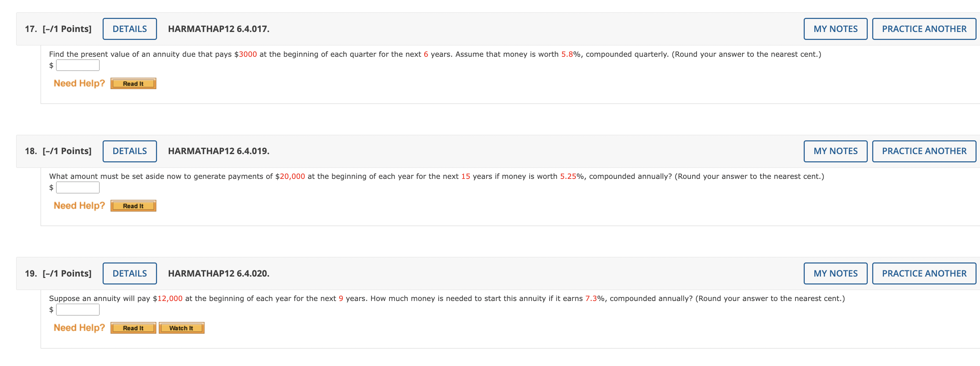980x366 pixels.
Task: Click Read It under question 19
Action: (133, 327)
